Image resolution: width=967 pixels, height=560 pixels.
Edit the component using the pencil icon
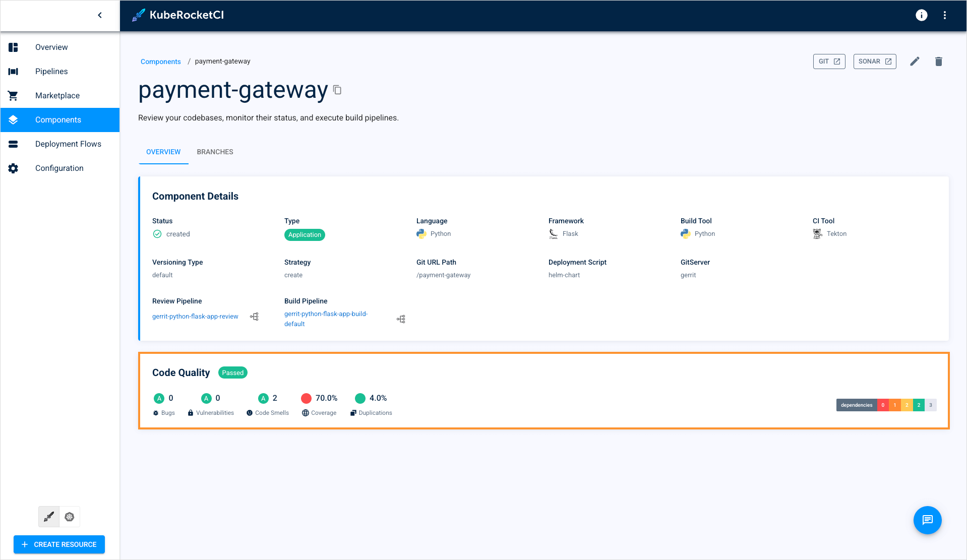point(915,61)
